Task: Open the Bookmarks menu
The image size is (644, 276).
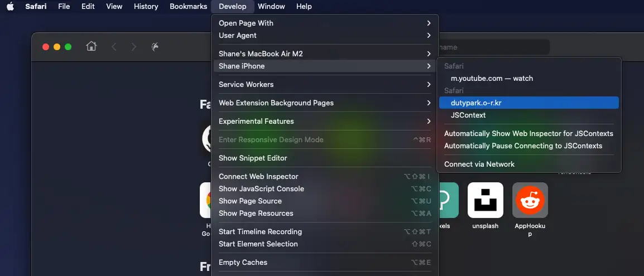Action: [x=189, y=6]
